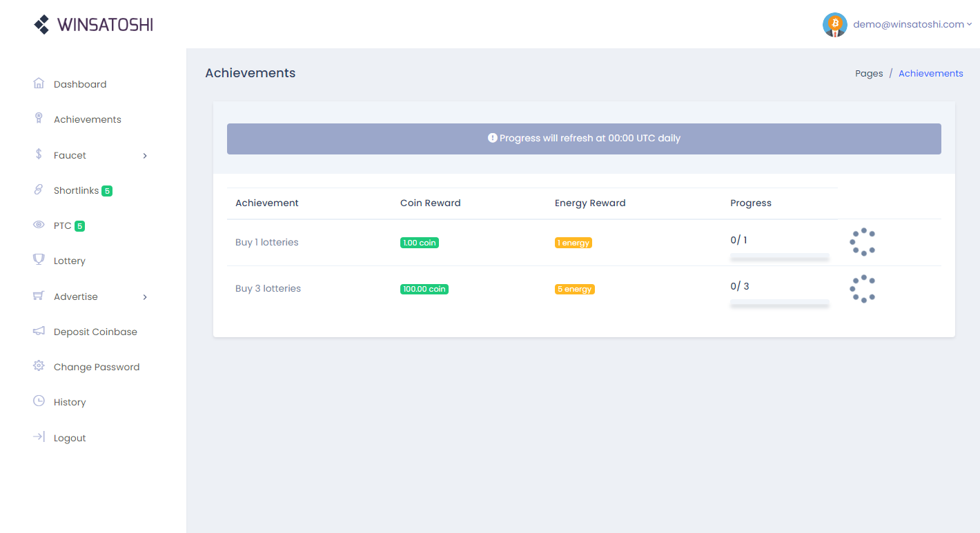The width and height of the screenshot is (980, 533).
Task: Click the 5 energy orange badge
Action: pyautogui.click(x=575, y=289)
